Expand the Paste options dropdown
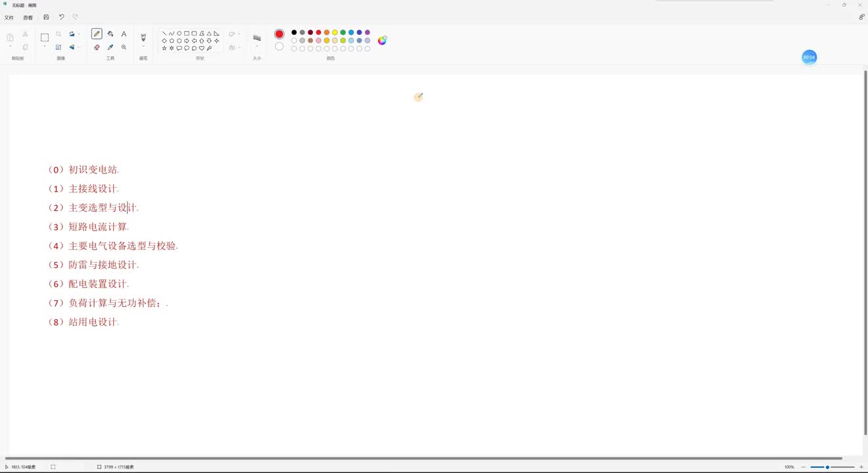 (10, 47)
